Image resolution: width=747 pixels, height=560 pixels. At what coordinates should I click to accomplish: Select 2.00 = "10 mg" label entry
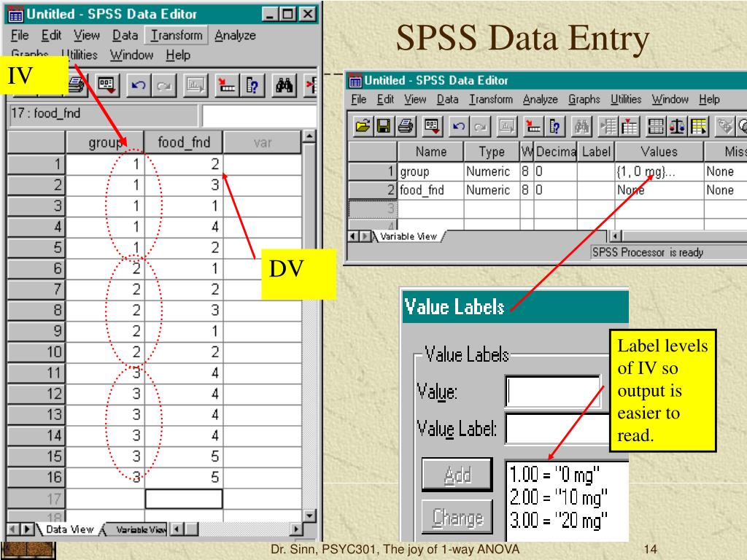pyautogui.click(x=558, y=497)
